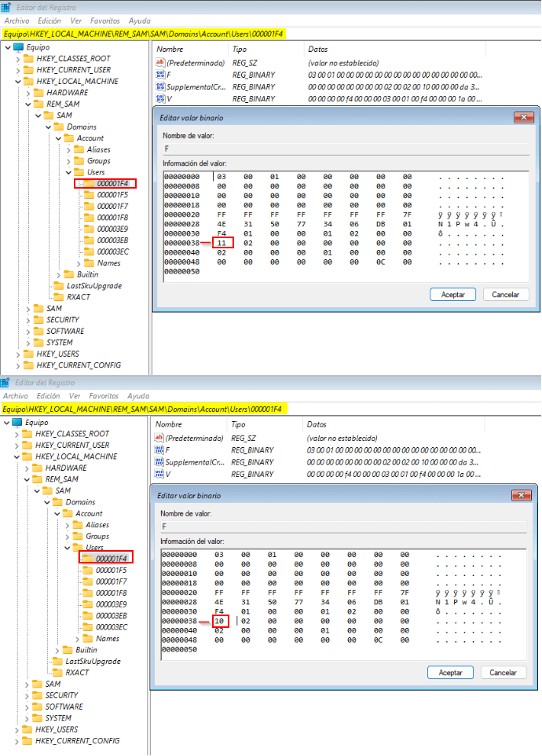Click the Datos column header in upper window
Viewport: 542px width, 756px height.
coord(317,50)
